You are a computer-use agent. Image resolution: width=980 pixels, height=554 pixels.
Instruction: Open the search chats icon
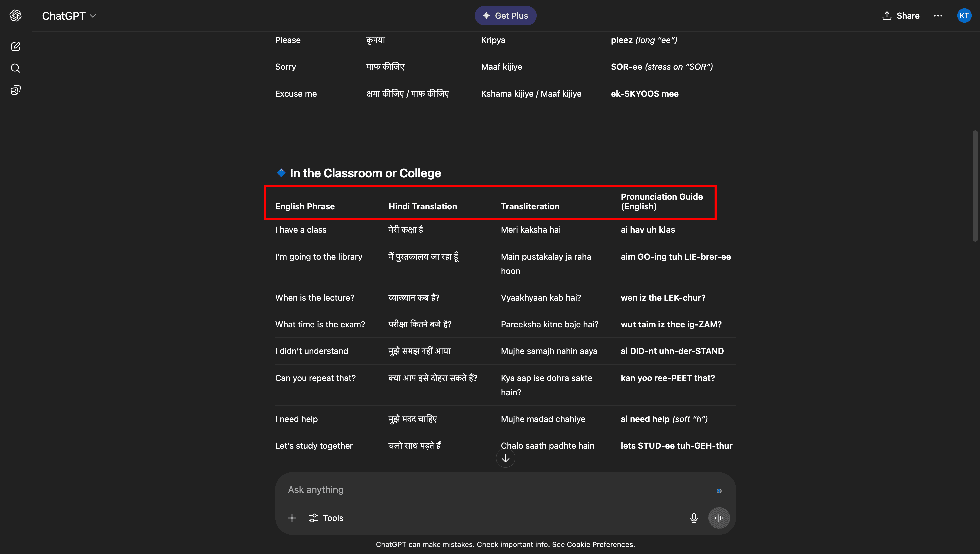coord(16,68)
